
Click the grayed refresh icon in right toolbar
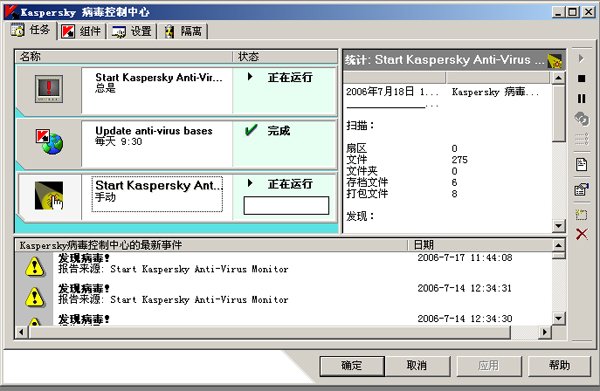pyautogui.click(x=582, y=119)
